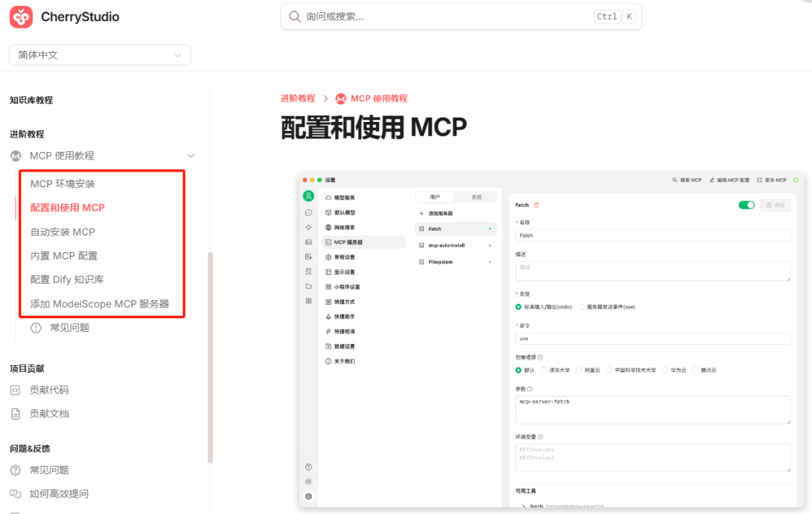Click the green user avatar in tutorial screenshot

coord(309,196)
